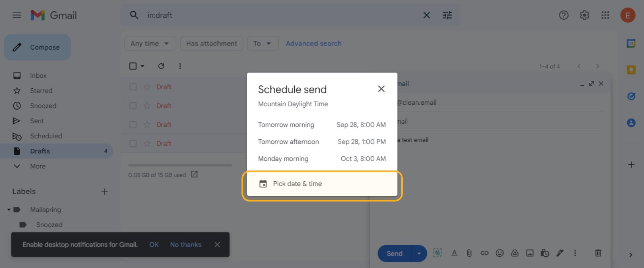Expand the More labels section
Viewport: 644px width, 268px height.
pos(37,166)
